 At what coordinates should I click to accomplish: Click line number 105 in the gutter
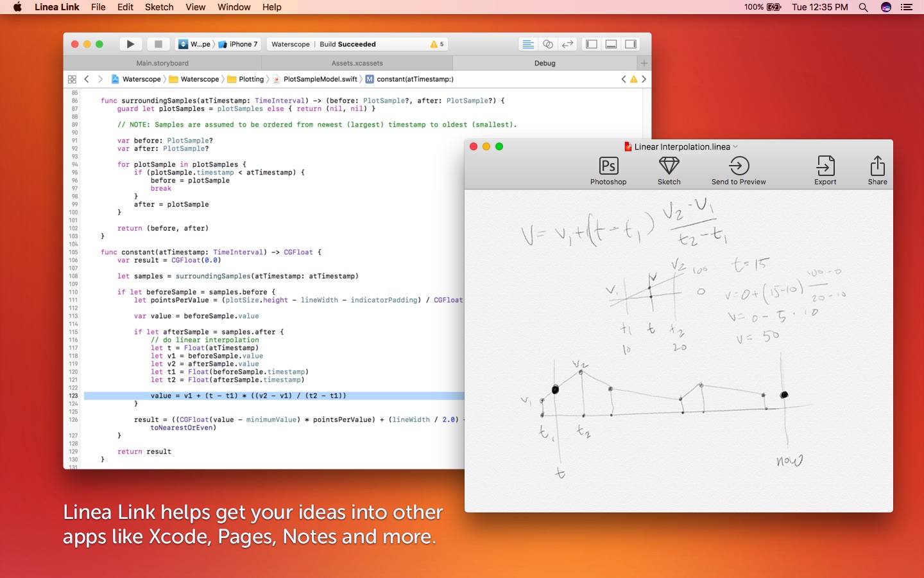73,252
